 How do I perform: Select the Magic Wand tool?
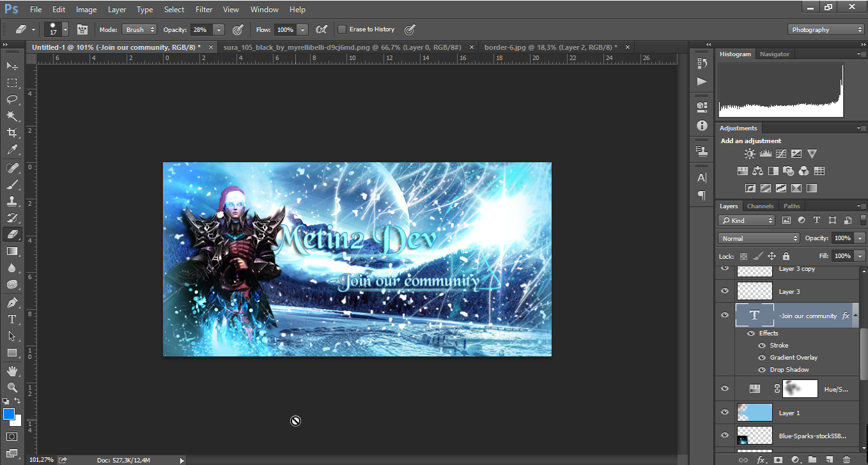12,116
